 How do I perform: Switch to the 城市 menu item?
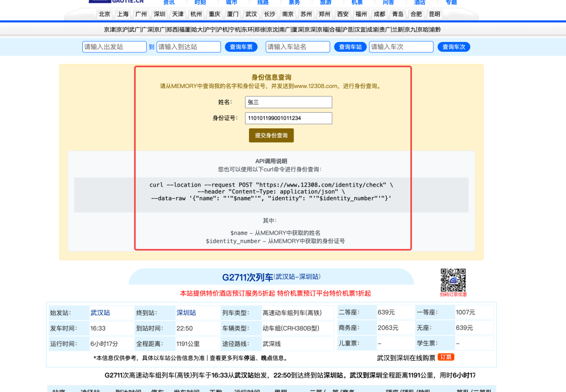click(x=231, y=2)
